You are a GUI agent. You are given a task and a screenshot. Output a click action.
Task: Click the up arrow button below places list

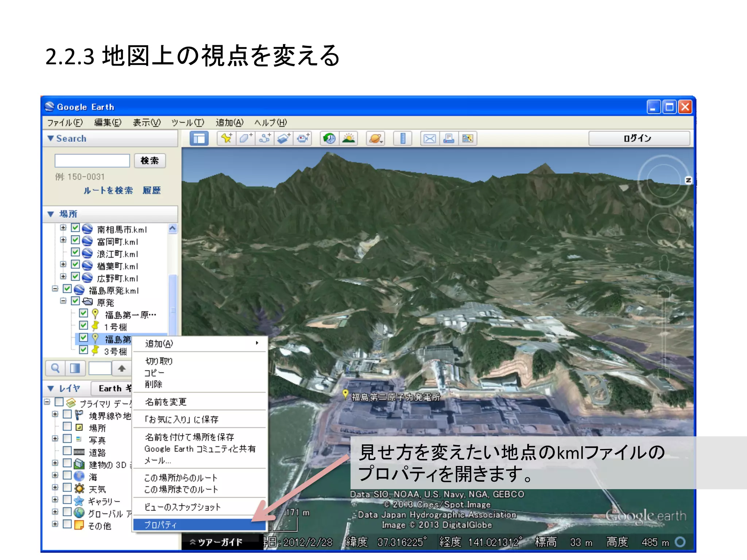point(122,368)
